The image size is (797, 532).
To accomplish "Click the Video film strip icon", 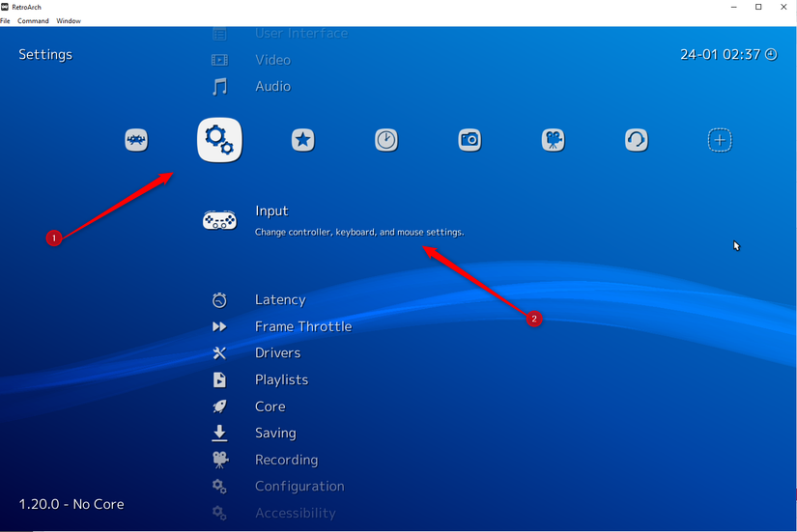I will click(x=219, y=60).
